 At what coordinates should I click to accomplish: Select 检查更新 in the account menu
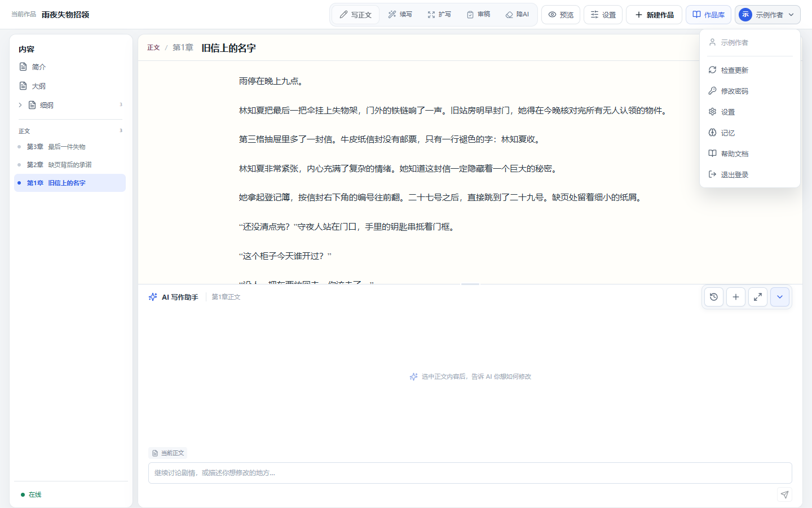pos(750,70)
